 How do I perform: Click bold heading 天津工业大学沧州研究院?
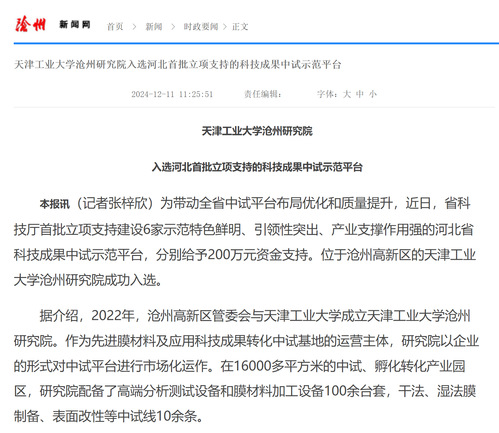257,131
